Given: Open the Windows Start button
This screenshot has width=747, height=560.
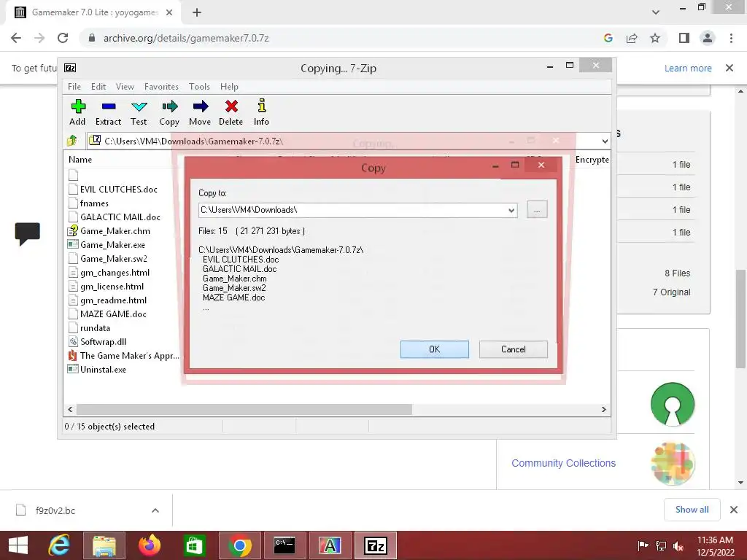Looking at the screenshot, I should pyautogui.click(x=18, y=545).
